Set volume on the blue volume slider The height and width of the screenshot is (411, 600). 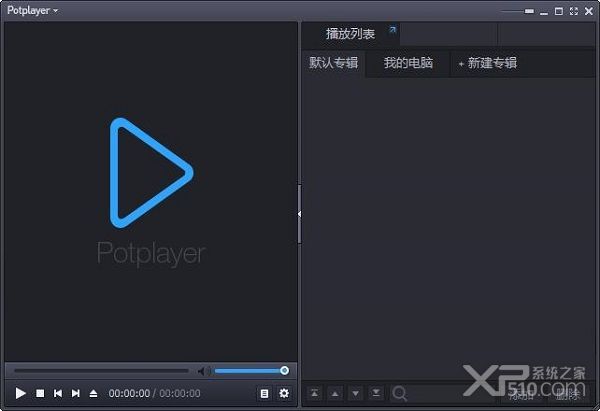(251, 371)
